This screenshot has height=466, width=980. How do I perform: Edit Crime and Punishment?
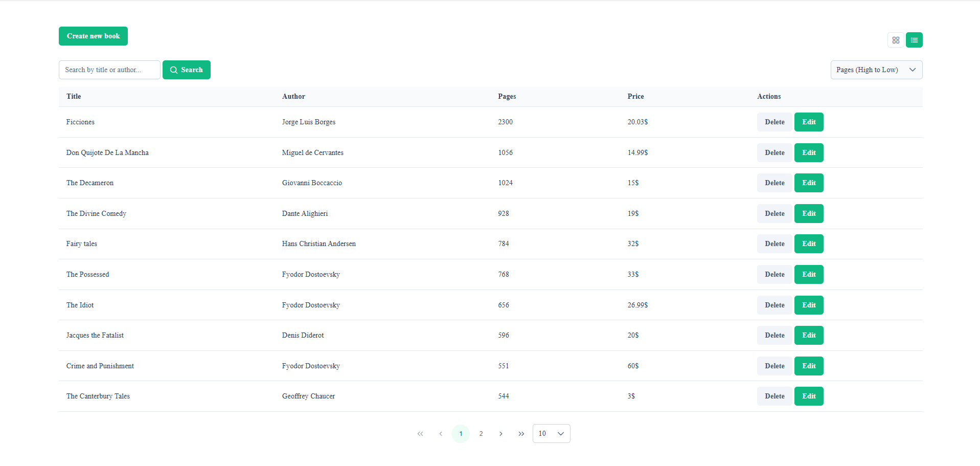pos(809,366)
